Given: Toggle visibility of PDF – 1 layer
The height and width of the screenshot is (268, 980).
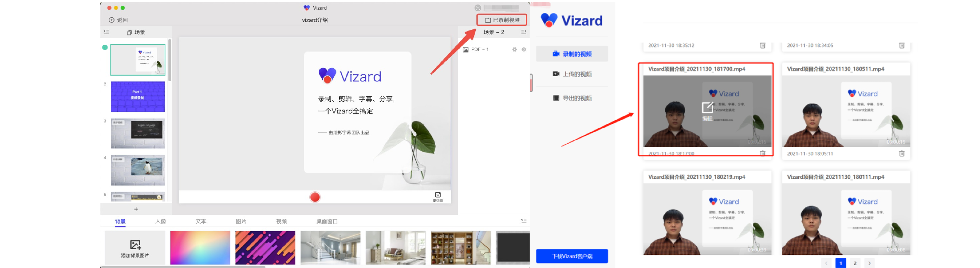Looking at the screenshot, I should (524, 50).
